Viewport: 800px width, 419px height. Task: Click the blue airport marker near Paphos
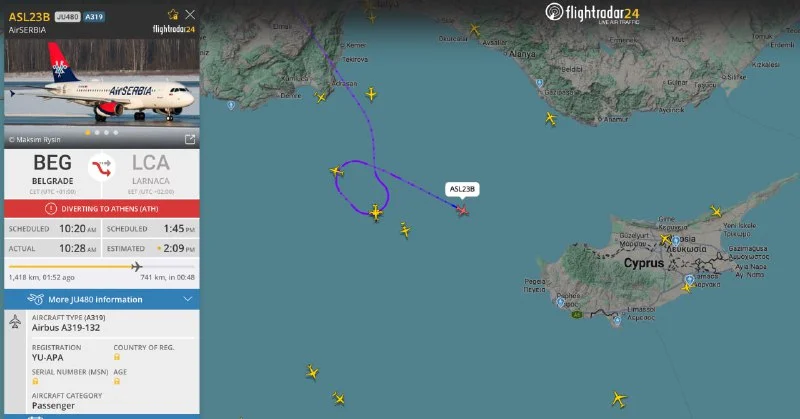pyautogui.click(x=561, y=302)
